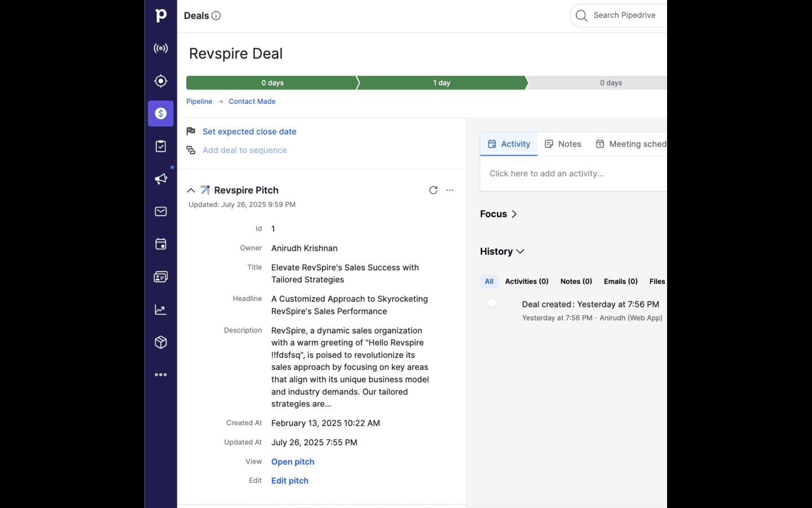Open the Pulse radio-wave sidebar icon
This screenshot has height=508, width=812.
161,48
